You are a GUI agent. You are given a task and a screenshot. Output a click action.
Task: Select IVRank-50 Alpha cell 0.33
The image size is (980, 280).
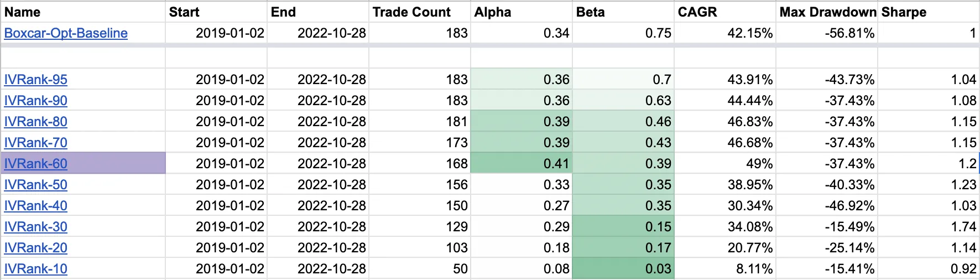pyautogui.click(x=522, y=185)
